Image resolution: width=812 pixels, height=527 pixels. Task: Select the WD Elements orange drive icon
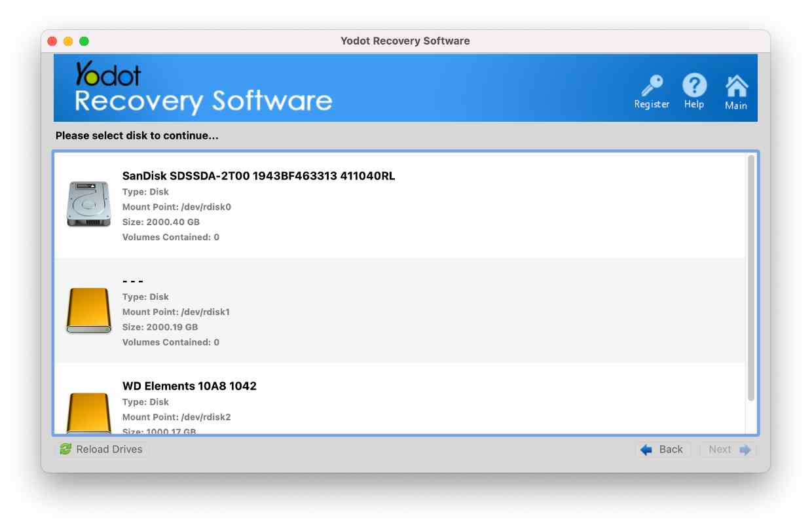pyautogui.click(x=88, y=412)
